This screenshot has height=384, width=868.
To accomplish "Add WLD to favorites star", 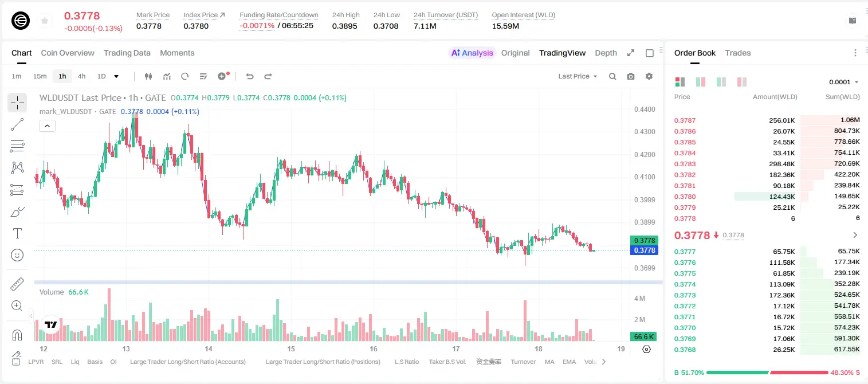I will 45,21.
